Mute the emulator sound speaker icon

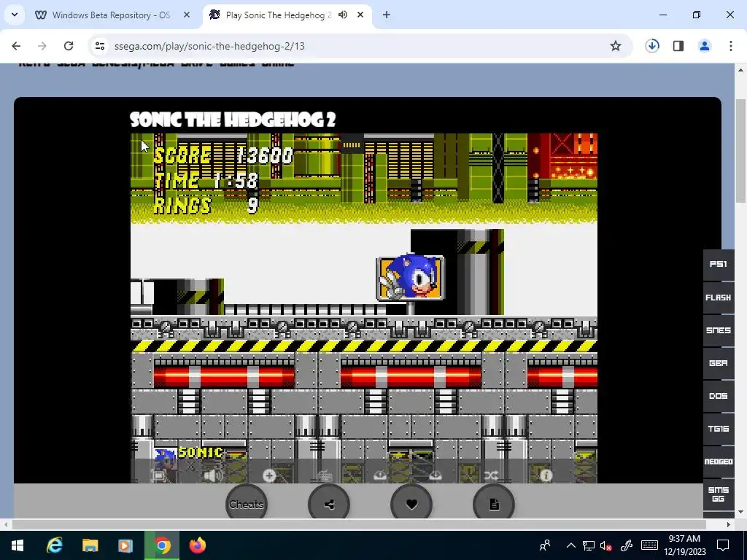point(213,475)
